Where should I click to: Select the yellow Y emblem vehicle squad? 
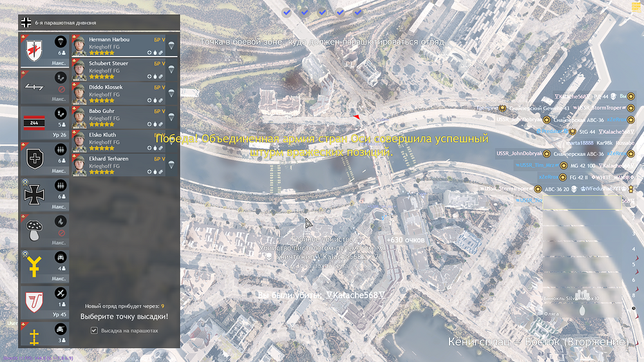click(44, 266)
